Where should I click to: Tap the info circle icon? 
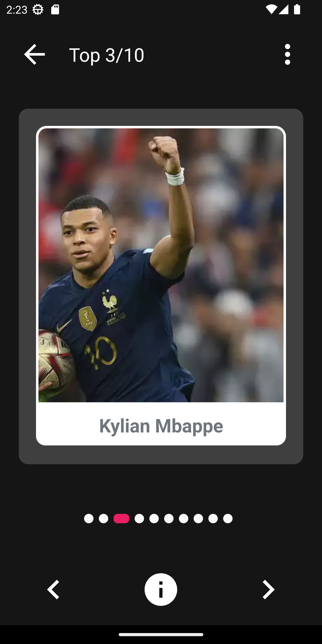(x=161, y=589)
